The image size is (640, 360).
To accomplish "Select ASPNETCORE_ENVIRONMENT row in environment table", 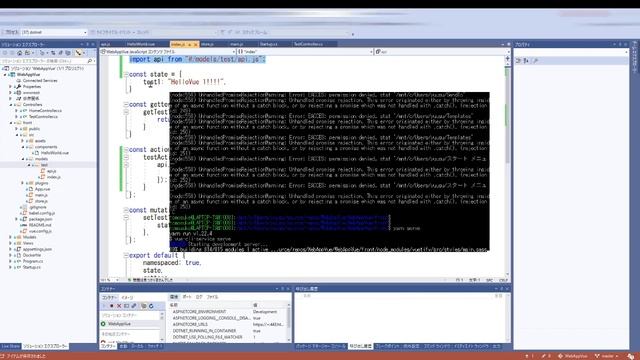I will [x=229, y=311].
